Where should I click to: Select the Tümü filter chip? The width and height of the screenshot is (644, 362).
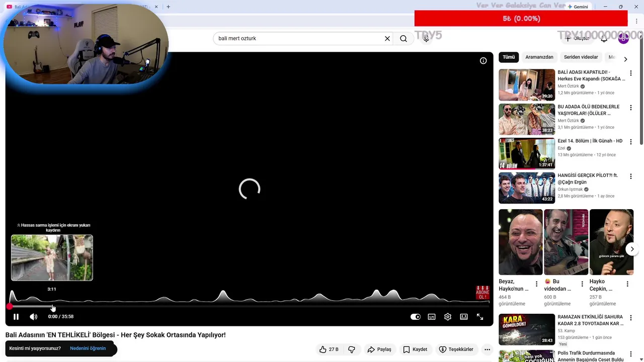click(509, 57)
